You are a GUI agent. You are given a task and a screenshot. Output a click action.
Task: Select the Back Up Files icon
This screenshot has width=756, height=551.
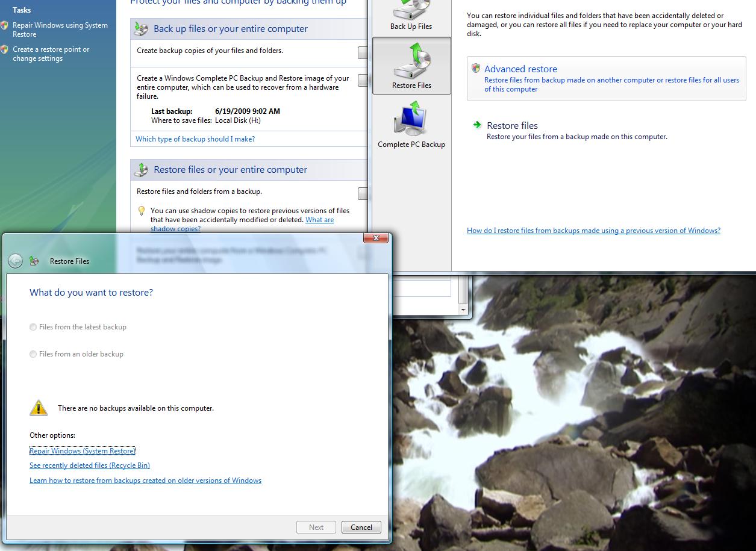411,16
